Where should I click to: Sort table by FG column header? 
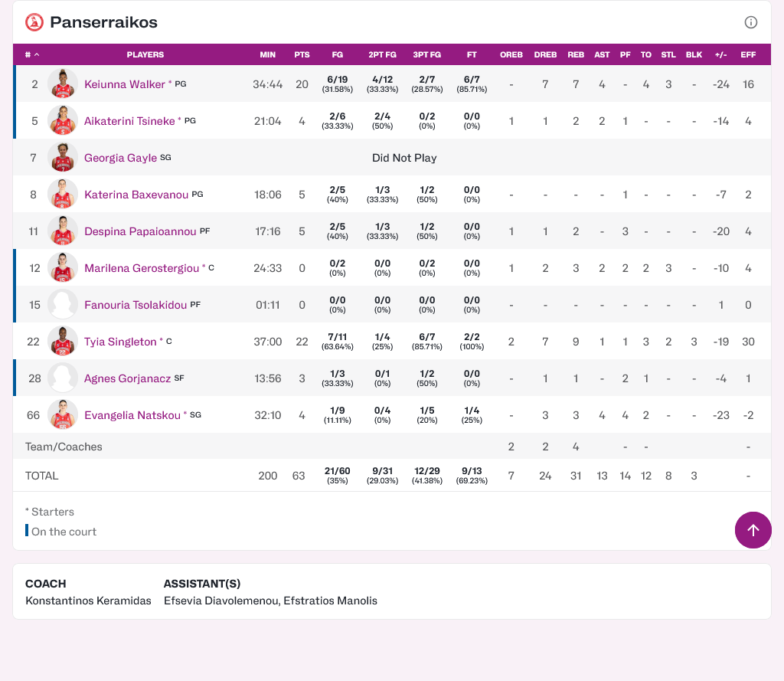point(338,54)
